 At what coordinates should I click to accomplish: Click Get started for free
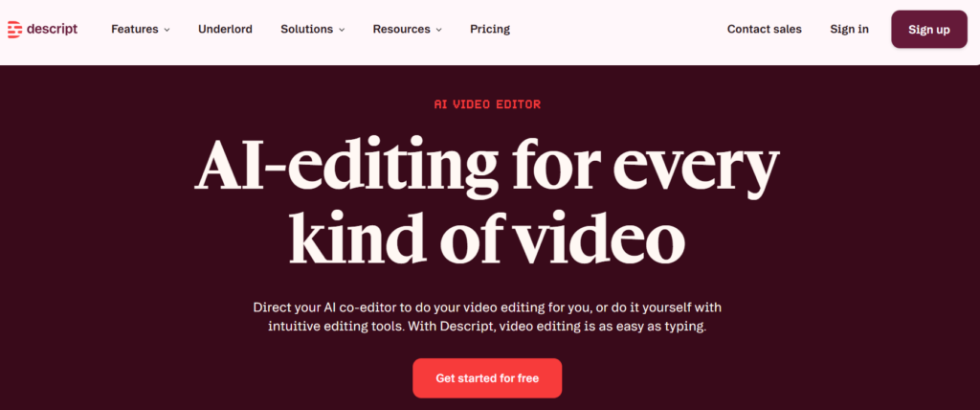(x=487, y=378)
